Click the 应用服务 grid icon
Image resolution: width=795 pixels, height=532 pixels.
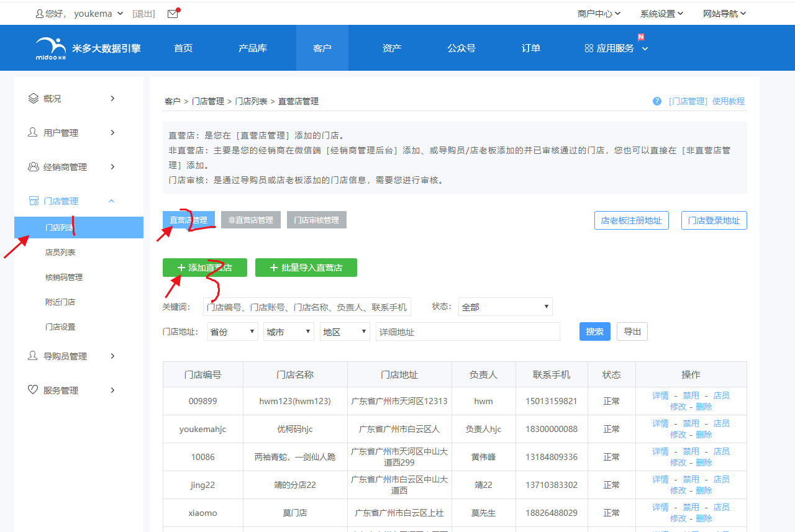click(589, 48)
